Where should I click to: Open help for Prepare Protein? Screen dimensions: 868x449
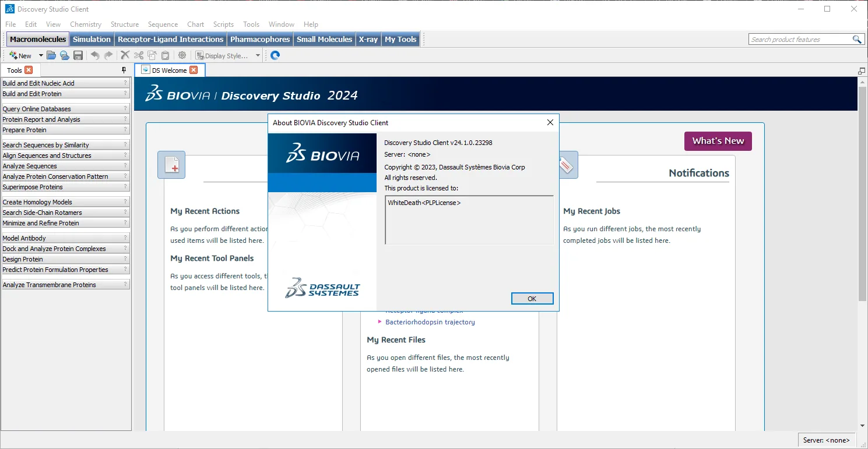[125, 129]
